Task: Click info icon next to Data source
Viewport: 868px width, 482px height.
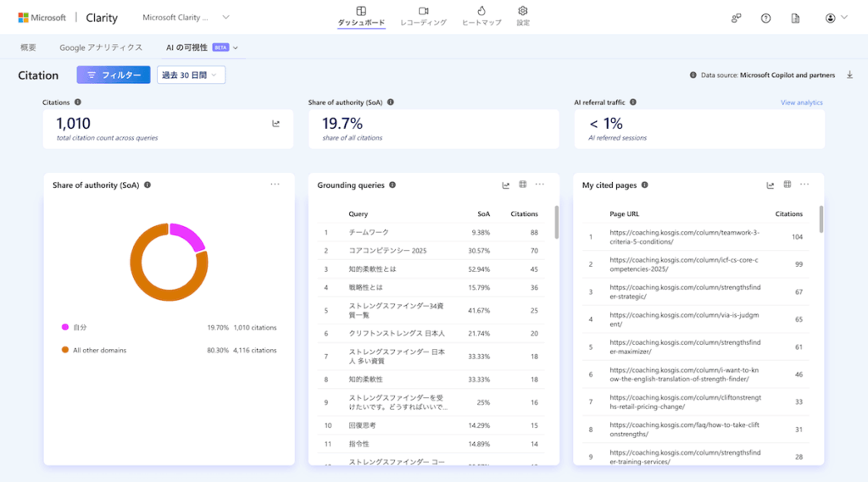Action: point(693,75)
